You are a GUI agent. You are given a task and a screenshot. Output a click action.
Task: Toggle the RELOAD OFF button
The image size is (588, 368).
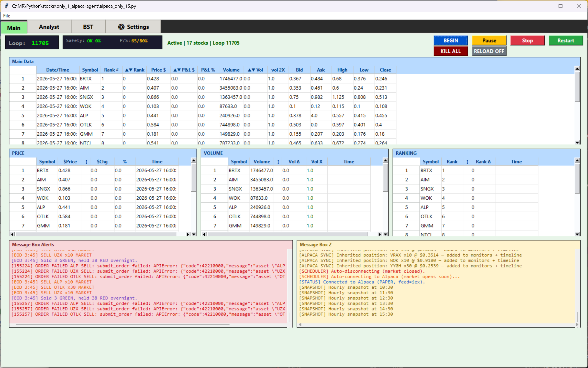489,51
